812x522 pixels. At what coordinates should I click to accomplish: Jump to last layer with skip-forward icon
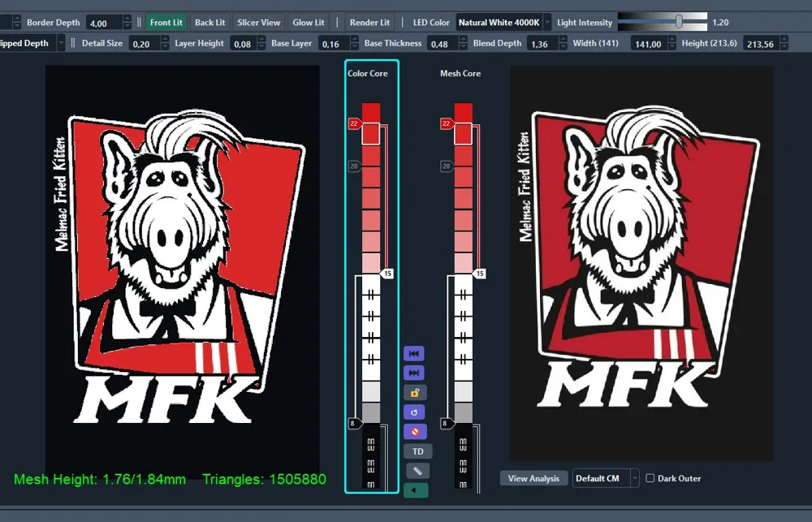pyautogui.click(x=414, y=373)
